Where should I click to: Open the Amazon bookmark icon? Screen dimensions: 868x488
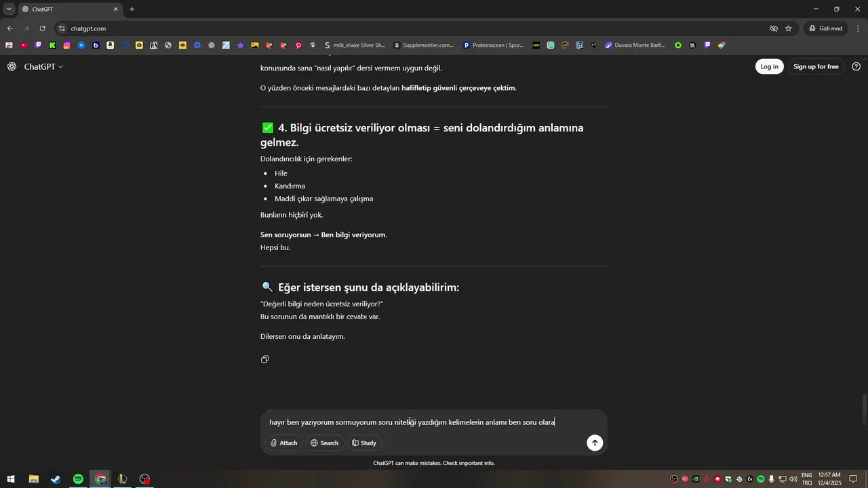click(x=111, y=45)
